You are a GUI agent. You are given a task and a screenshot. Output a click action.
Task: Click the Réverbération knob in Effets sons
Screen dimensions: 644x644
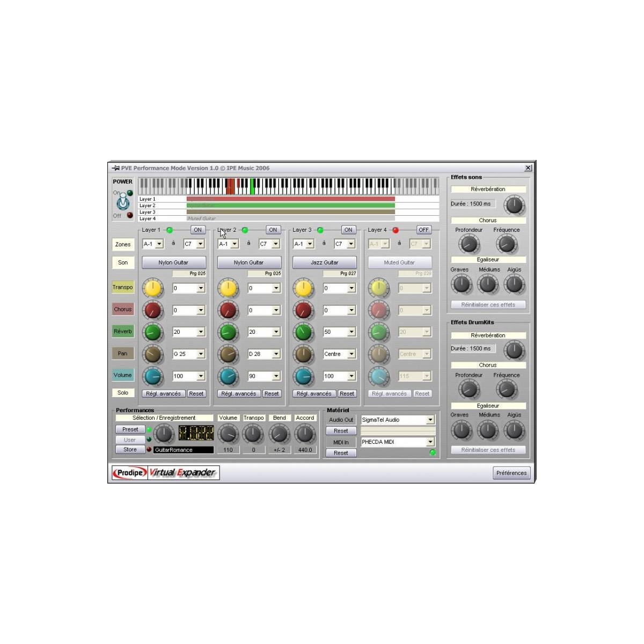514,205
